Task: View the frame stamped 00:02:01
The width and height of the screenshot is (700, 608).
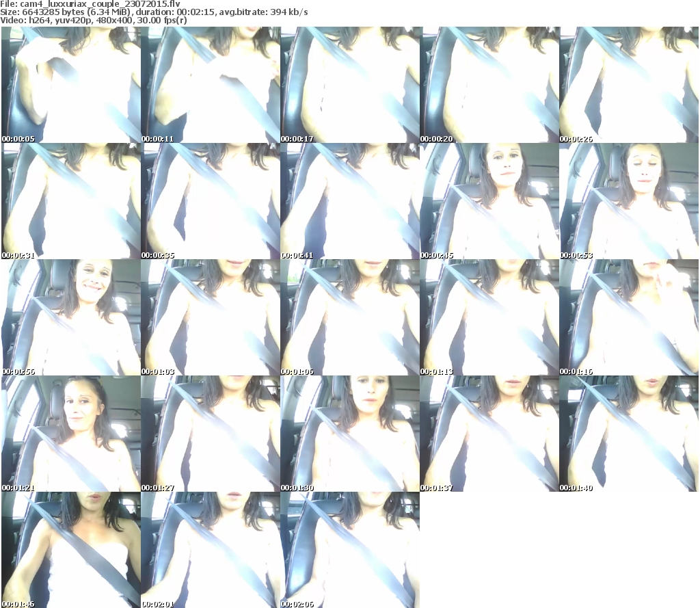Action: pos(211,550)
